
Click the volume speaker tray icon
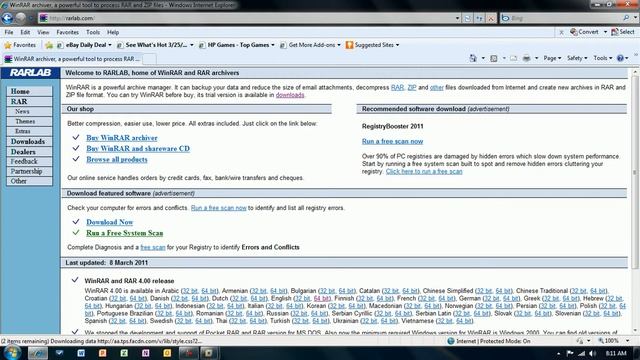tap(593, 353)
